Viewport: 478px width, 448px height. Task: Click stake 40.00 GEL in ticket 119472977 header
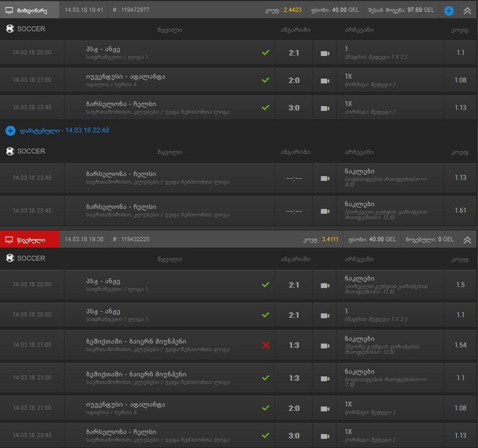[346, 10]
